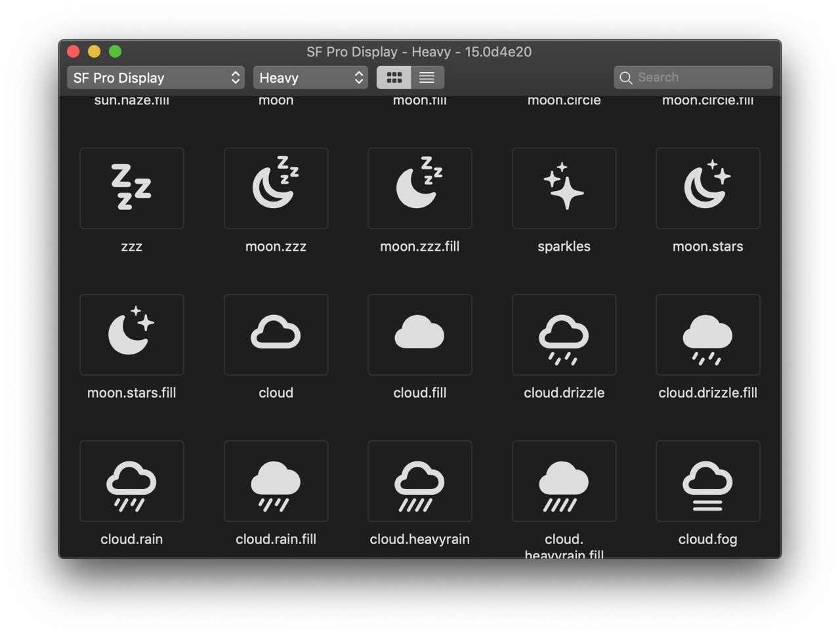Click the 'cloud' label text
This screenshot has width=840, height=636.
276,393
